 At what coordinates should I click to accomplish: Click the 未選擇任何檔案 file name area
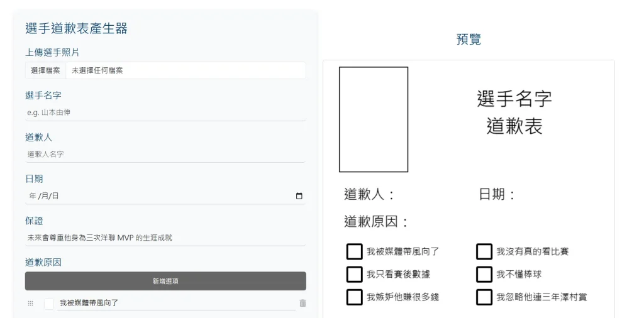[186, 70]
